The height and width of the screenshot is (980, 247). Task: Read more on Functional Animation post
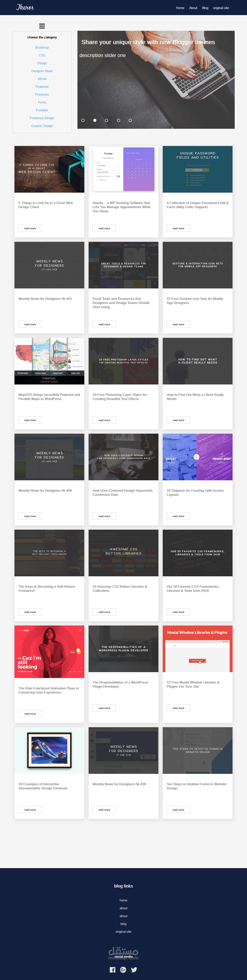tap(30, 714)
